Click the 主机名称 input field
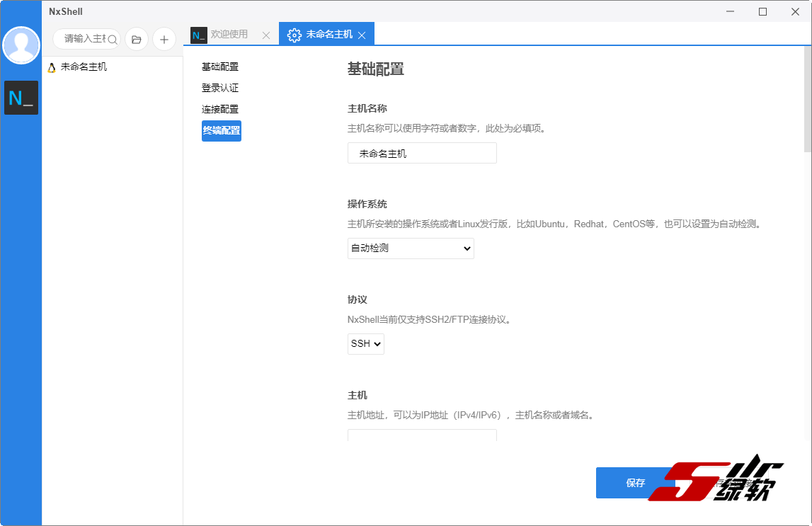Screen dimensions: 812x526 422,153
